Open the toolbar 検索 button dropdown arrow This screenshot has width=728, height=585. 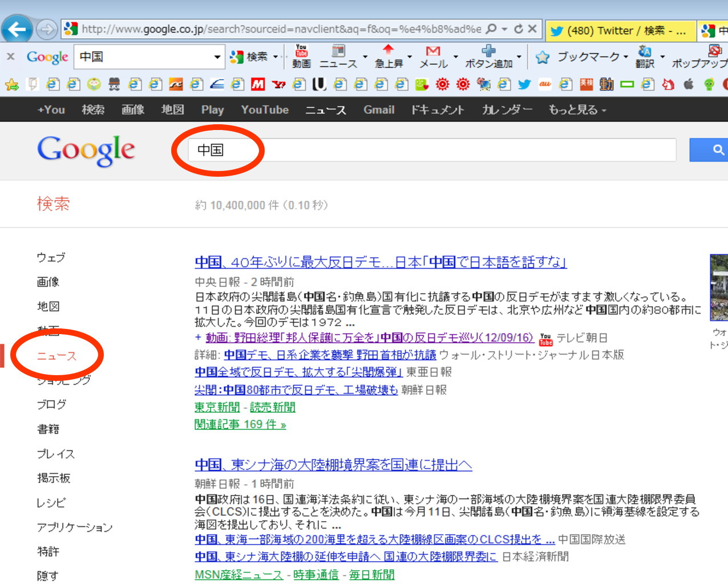[276, 56]
